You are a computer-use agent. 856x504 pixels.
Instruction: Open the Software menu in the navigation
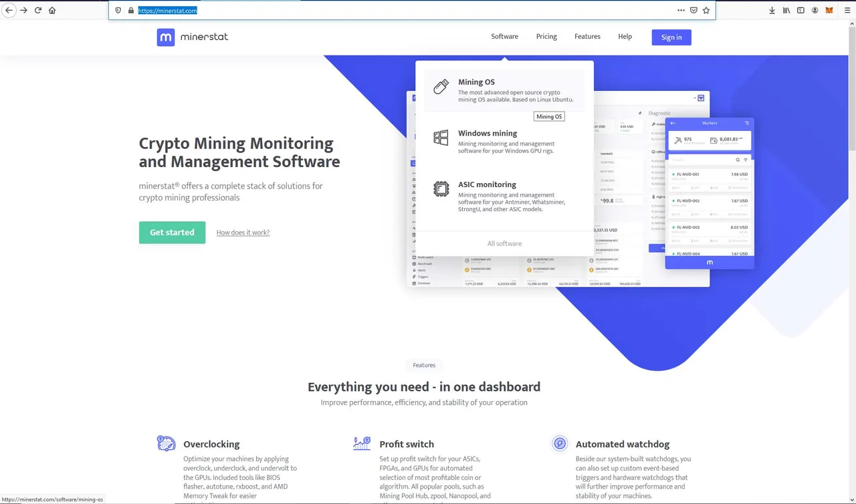click(504, 37)
